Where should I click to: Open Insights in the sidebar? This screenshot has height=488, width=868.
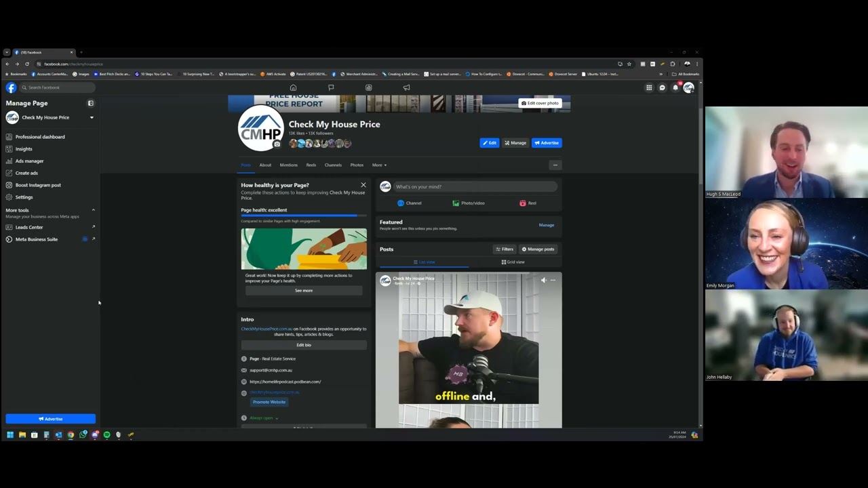tap(24, 149)
